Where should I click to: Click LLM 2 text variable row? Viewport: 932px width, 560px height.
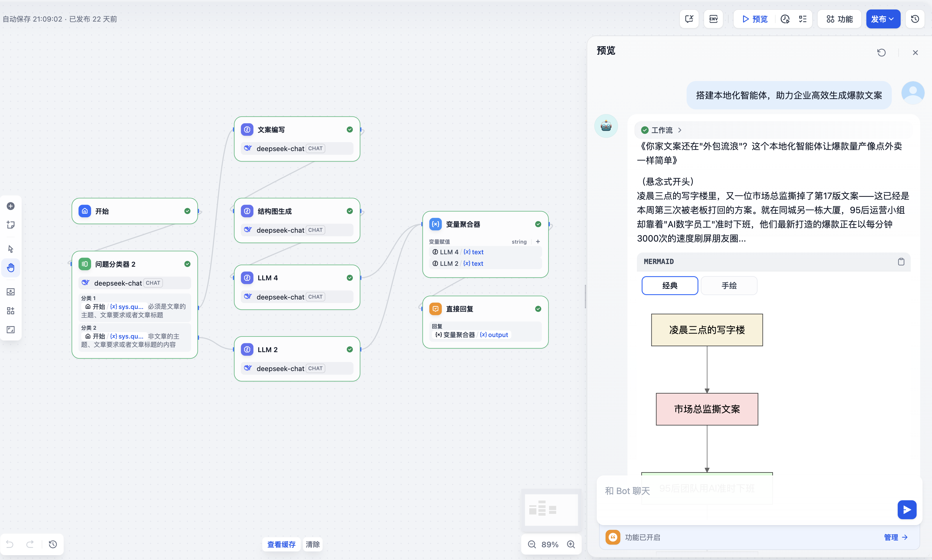[x=485, y=263]
